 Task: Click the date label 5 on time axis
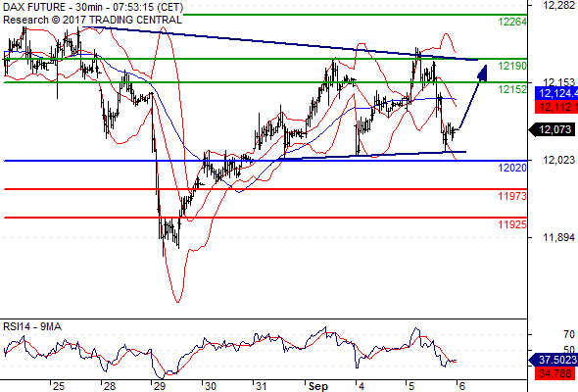411,386
